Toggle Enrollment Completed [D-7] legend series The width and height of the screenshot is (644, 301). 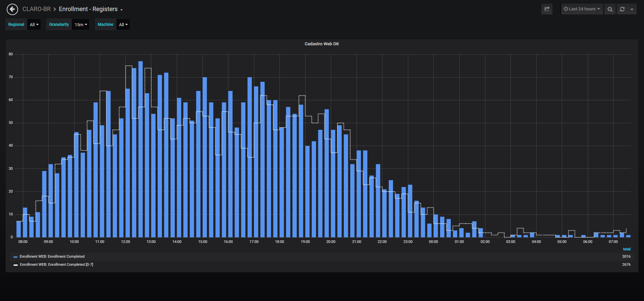click(x=56, y=264)
